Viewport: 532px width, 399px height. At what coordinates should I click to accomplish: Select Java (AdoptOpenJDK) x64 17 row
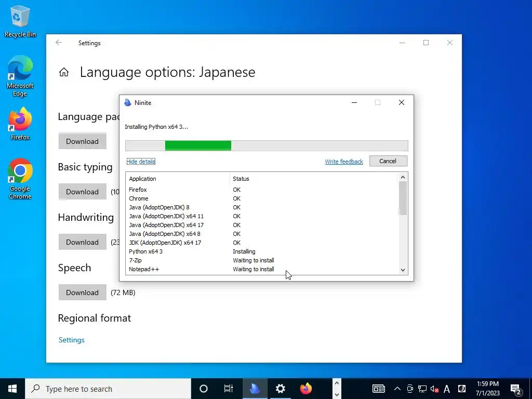262,225
